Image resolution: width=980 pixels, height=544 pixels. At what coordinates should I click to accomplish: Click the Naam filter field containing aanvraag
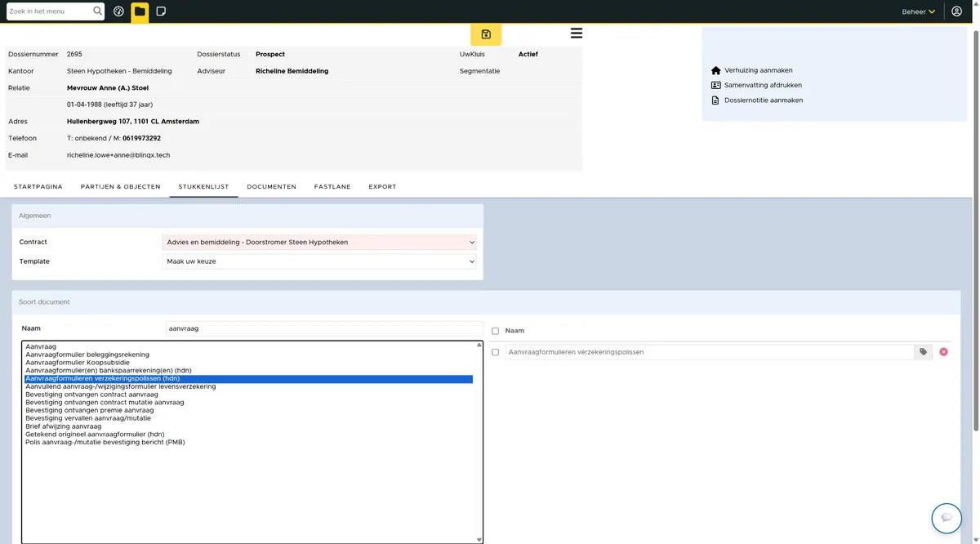[324, 328]
